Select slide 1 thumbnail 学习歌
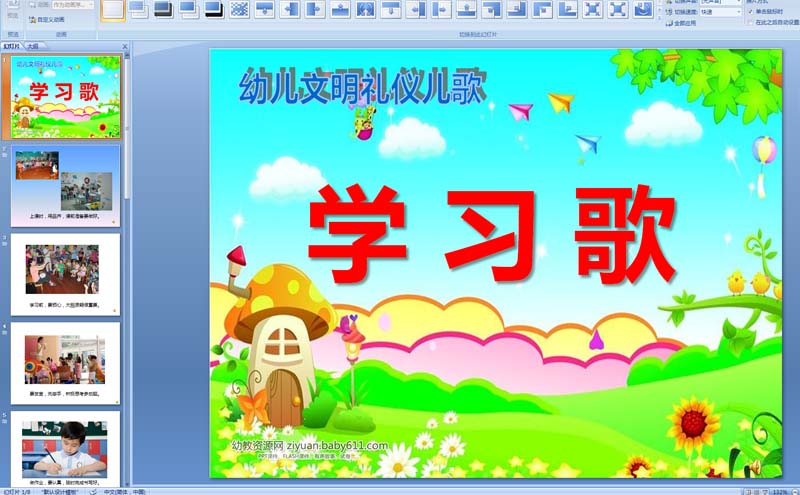This screenshot has height=495, width=800. pyautogui.click(x=66, y=97)
